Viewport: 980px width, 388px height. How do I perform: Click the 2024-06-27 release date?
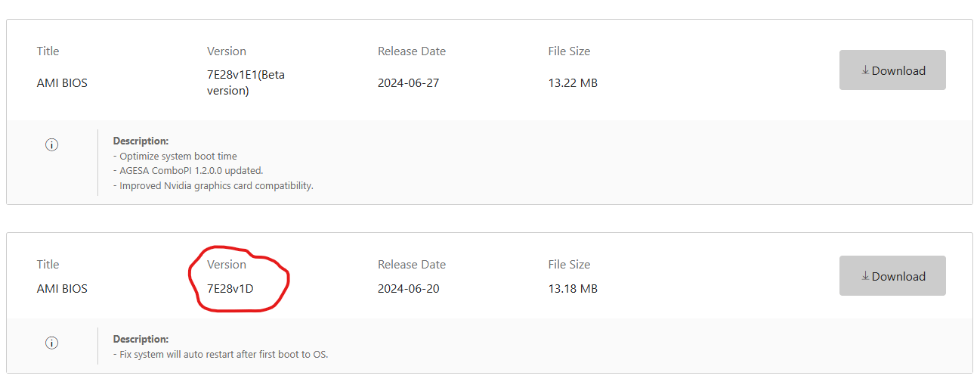click(408, 83)
